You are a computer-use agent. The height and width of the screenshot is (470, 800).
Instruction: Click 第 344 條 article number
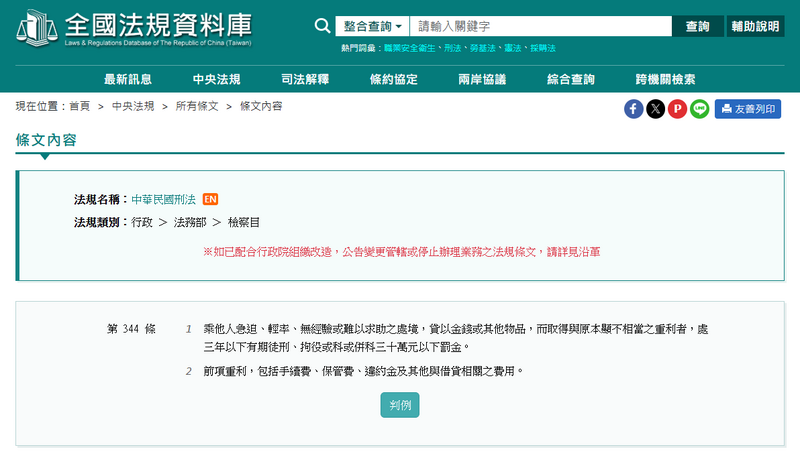pos(131,329)
